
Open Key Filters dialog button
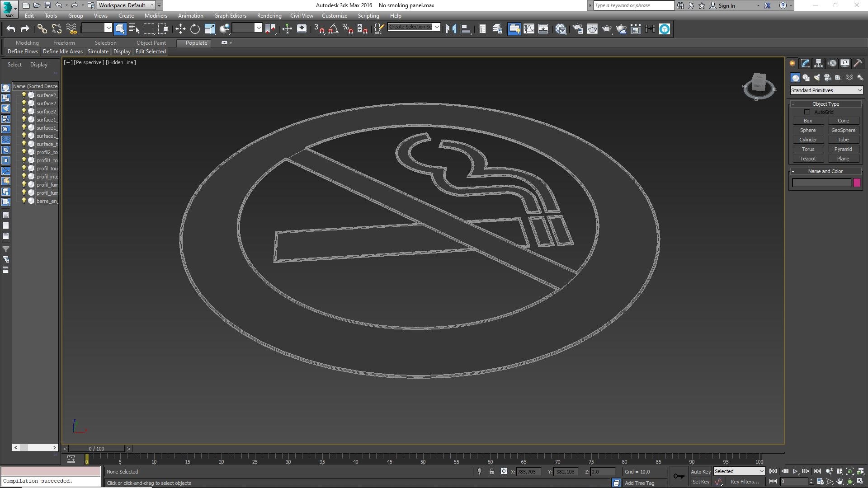pos(745,482)
